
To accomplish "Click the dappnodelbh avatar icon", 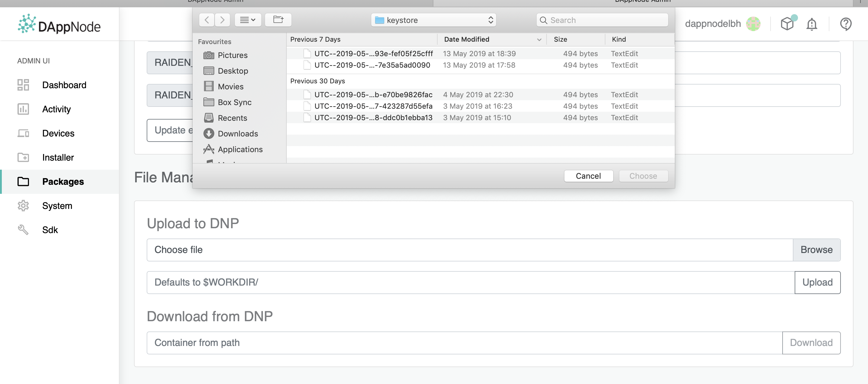I will coord(753,24).
